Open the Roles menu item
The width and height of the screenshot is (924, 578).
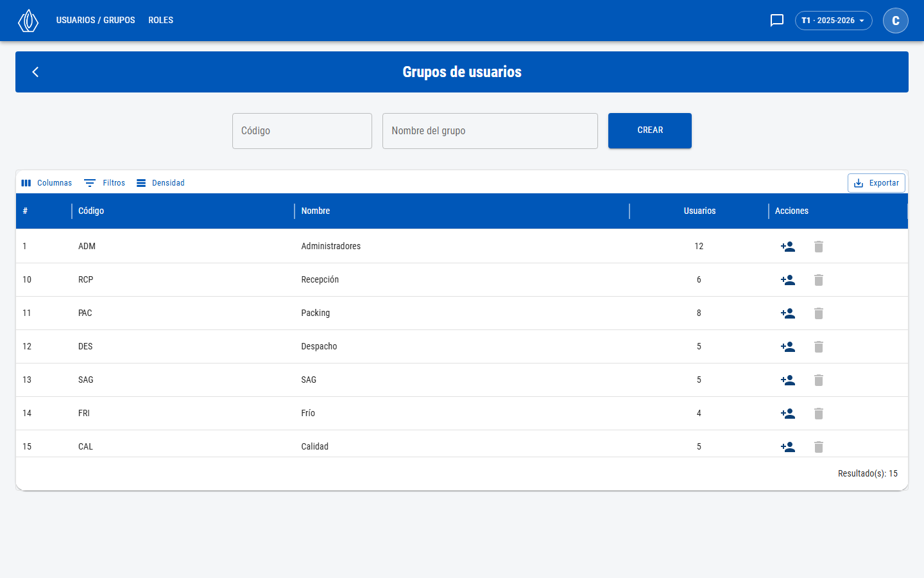point(161,21)
